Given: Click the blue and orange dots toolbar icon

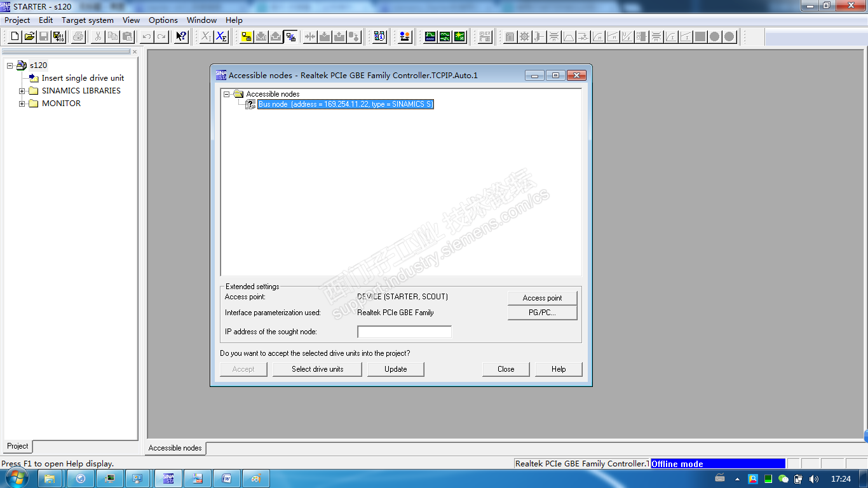Looking at the screenshot, I should point(405,37).
